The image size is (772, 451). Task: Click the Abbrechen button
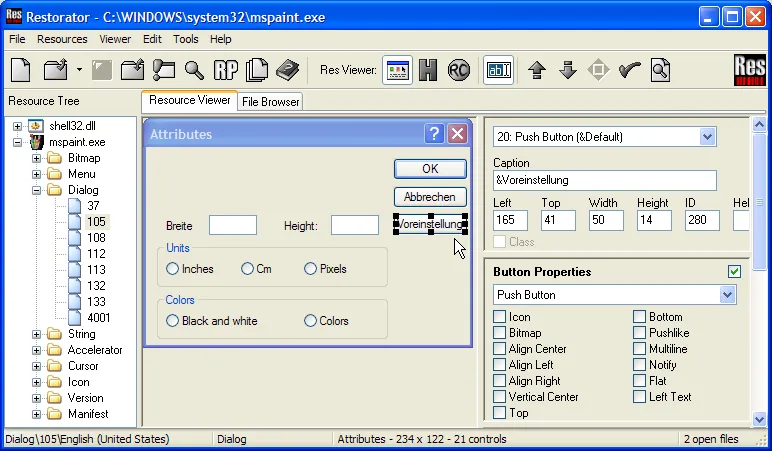(x=430, y=197)
